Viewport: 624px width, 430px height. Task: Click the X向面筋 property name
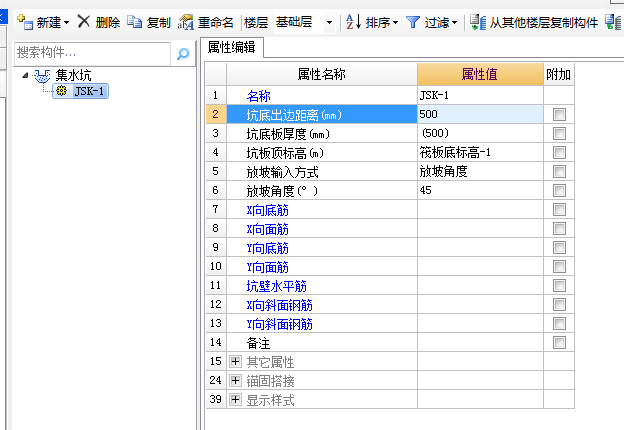267,229
